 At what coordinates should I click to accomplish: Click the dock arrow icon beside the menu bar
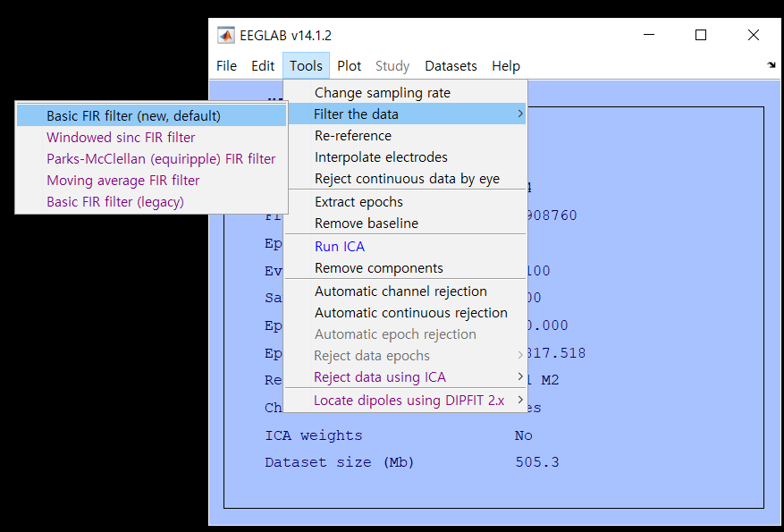point(771,65)
